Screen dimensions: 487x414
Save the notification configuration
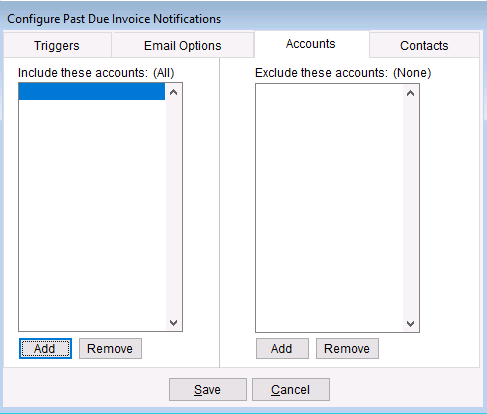pyautogui.click(x=208, y=389)
